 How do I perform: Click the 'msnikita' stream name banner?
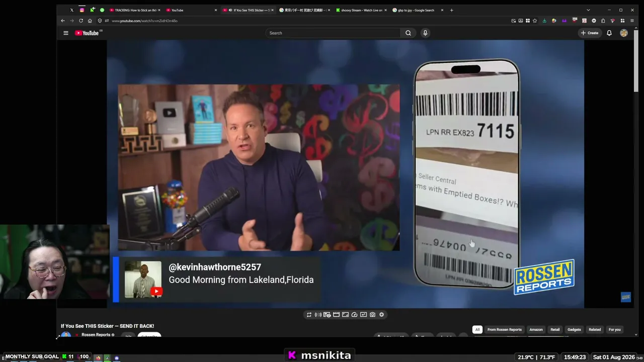point(320,355)
